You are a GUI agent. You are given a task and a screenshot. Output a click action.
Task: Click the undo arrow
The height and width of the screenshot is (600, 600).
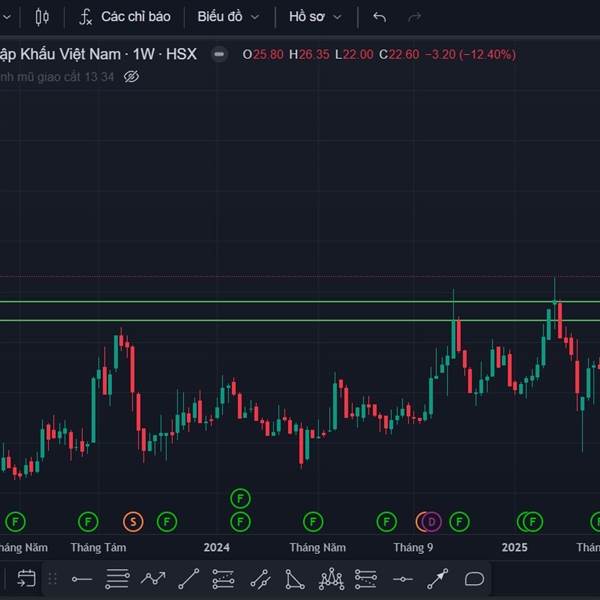tap(379, 17)
